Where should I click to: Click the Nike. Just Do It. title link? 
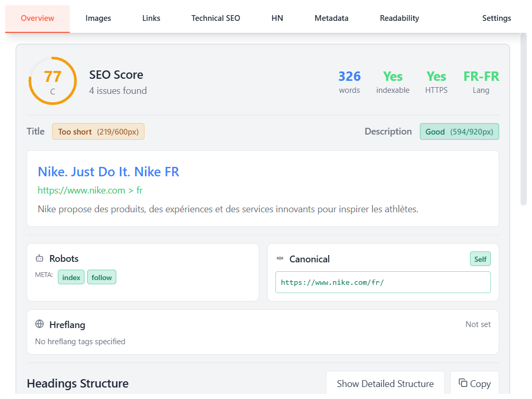(x=108, y=172)
